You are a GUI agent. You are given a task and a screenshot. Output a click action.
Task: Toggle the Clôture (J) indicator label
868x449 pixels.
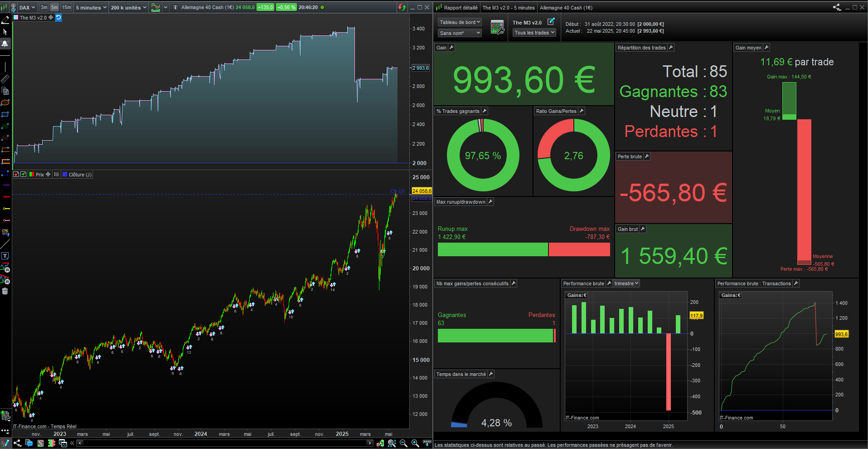coord(80,175)
